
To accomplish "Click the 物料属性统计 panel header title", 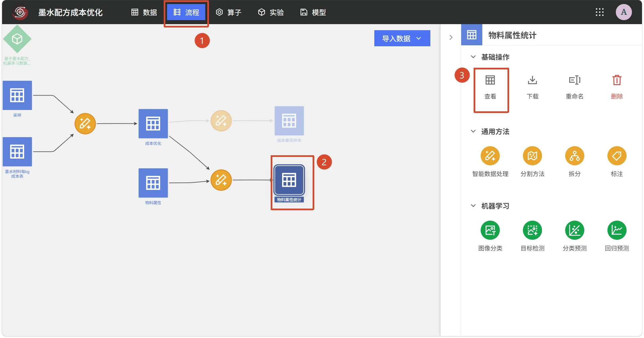I will 512,35.
